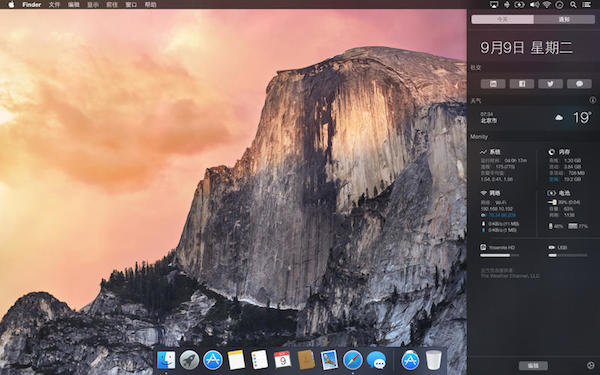Open Reminders from the Dock

[x=259, y=360]
